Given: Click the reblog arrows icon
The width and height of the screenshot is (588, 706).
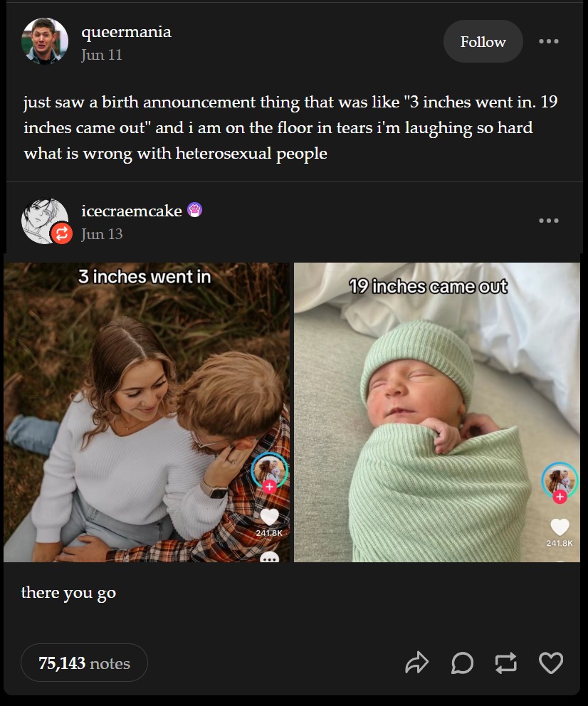Looking at the screenshot, I should coord(506,663).
